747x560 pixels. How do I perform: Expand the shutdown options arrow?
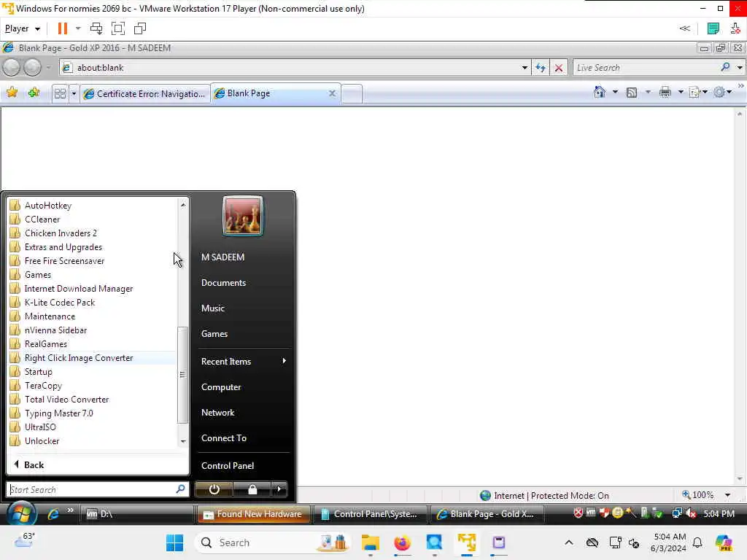coord(279,489)
